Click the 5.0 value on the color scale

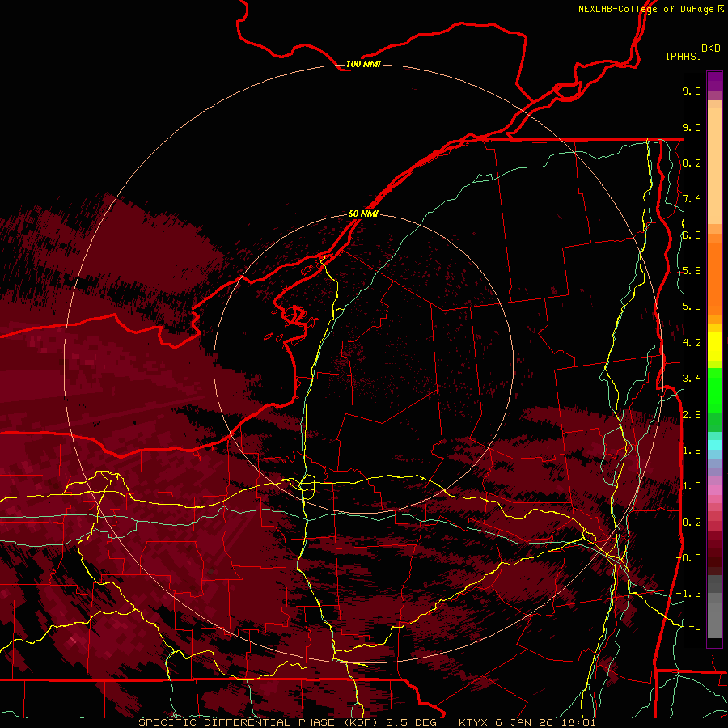692,307
